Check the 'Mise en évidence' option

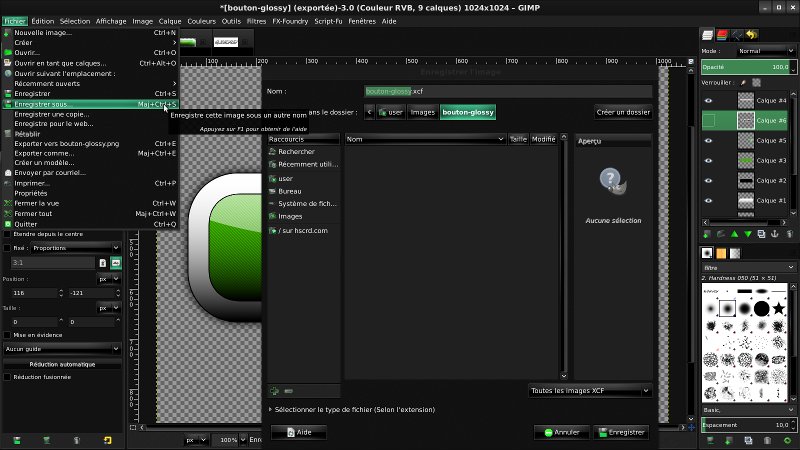(7, 335)
